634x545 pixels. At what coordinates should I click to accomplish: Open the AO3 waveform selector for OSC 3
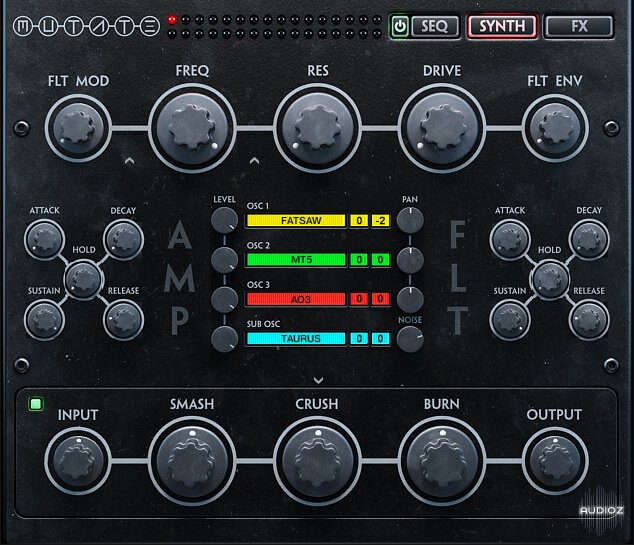[x=296, y=299]
